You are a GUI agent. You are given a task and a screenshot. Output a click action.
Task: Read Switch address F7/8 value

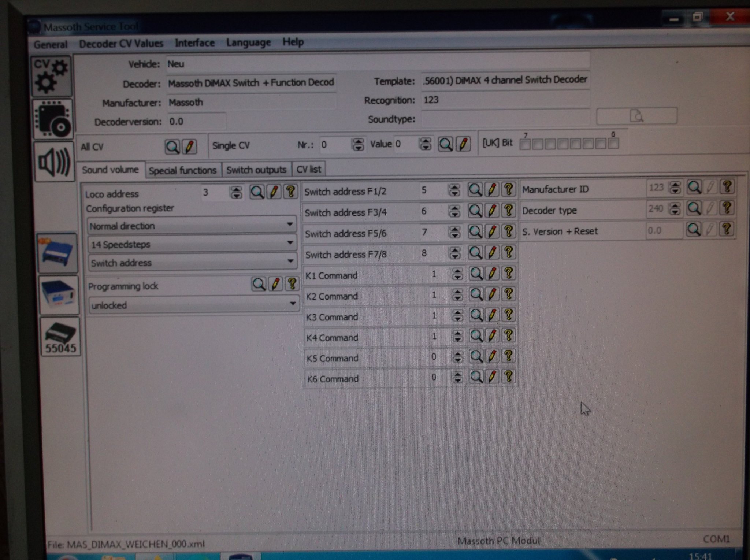475,252
